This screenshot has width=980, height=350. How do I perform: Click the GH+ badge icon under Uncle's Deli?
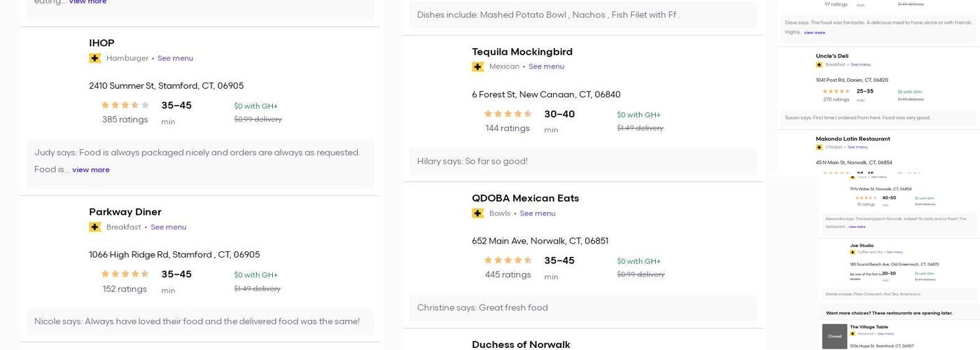[x=819, y=65]
